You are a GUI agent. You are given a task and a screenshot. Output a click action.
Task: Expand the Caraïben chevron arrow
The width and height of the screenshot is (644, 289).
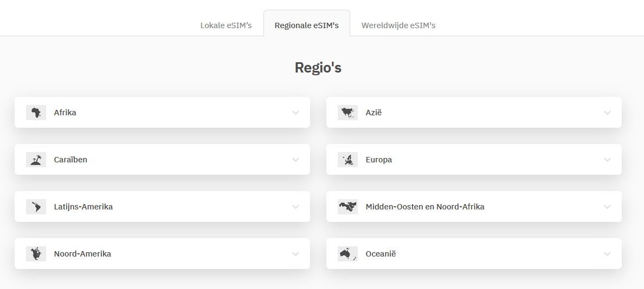pos(295,160)
